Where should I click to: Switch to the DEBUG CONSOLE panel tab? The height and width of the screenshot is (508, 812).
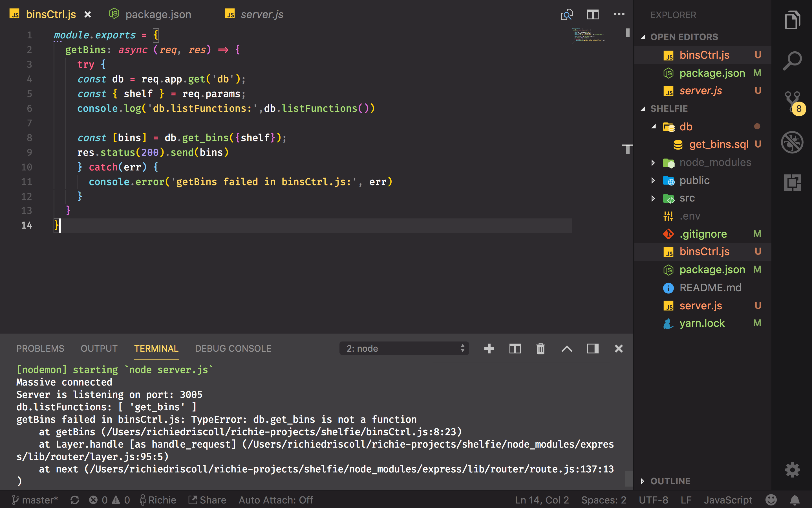tap(233, 349)
